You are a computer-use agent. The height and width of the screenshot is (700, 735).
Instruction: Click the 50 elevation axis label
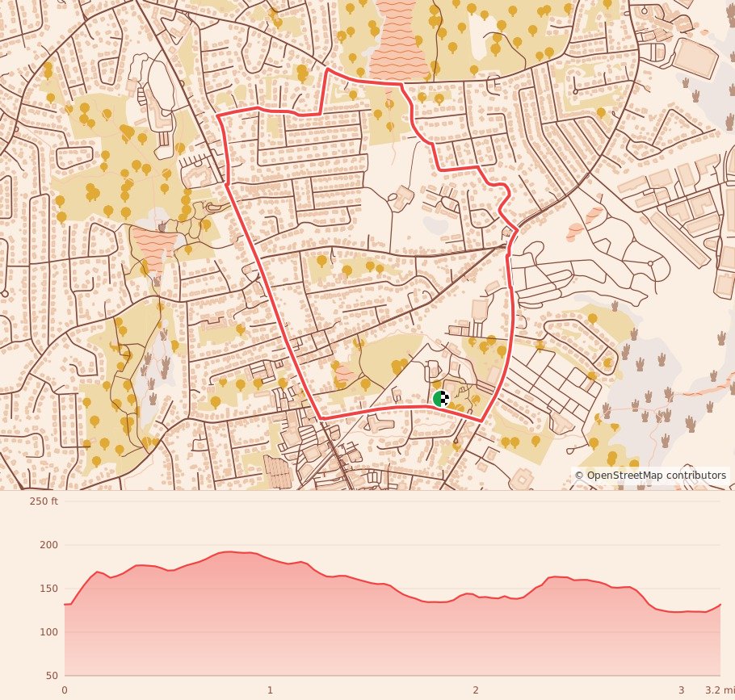click(x=52, y=675)
